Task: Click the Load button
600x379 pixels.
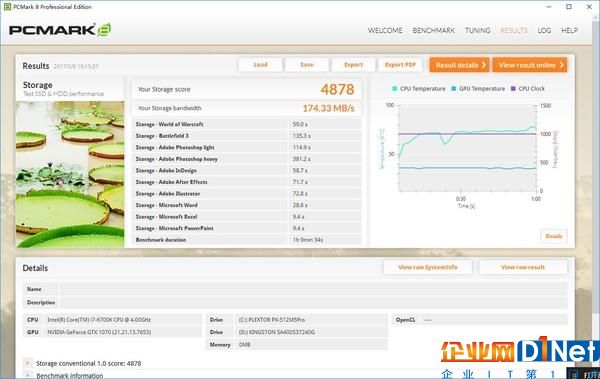Action: pyautogui.click(x=260, y=65)
